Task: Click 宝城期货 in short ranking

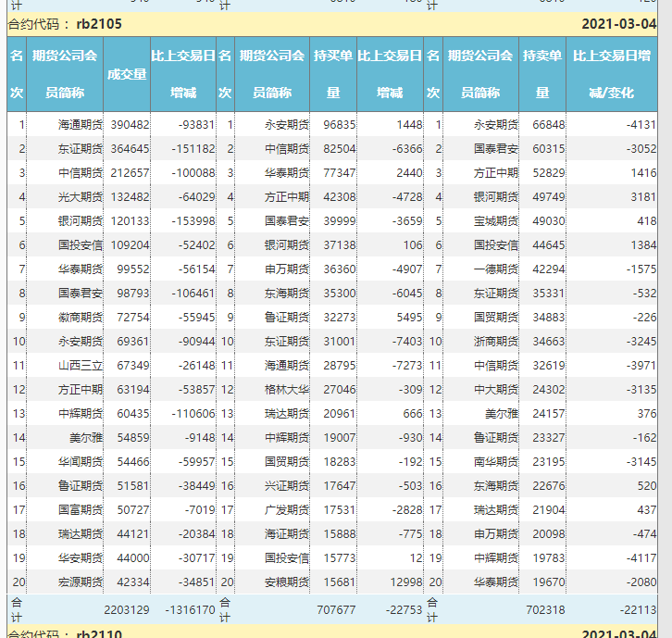Action: 496,220
